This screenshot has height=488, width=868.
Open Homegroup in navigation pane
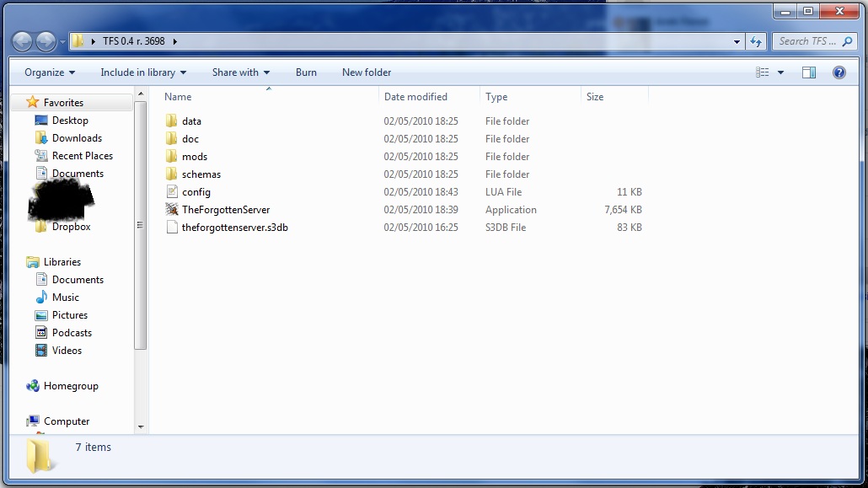(71, 386)
